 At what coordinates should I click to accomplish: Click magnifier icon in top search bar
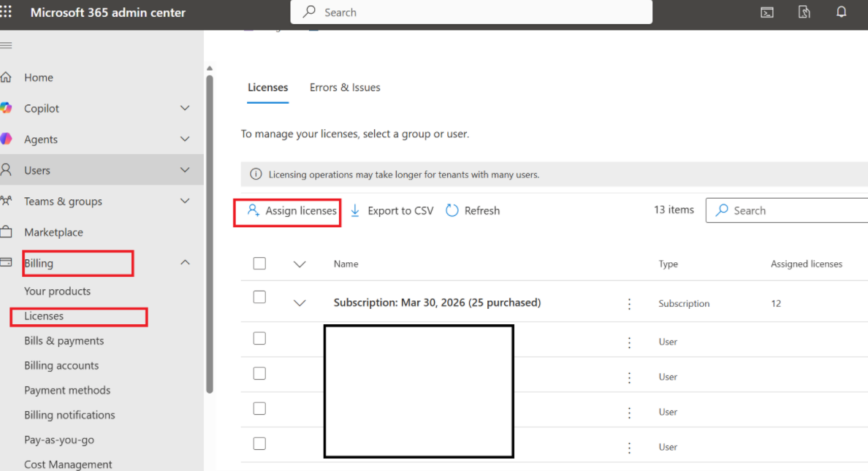tap(310, 12)
